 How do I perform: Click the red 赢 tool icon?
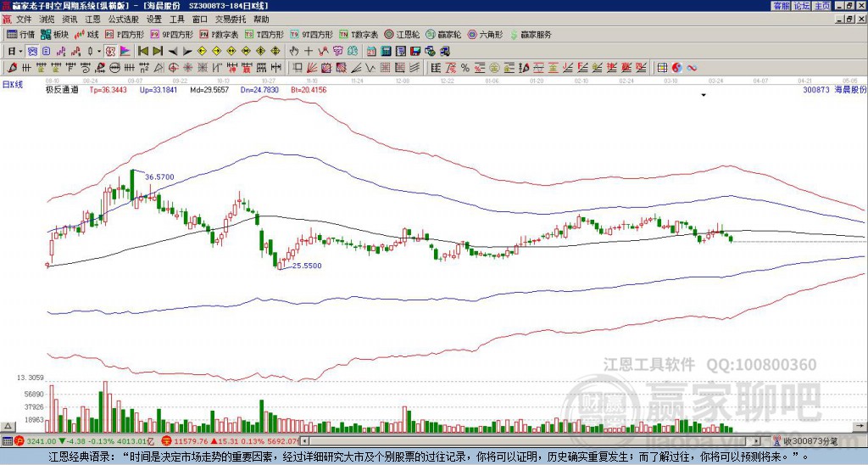coord(247,68)
